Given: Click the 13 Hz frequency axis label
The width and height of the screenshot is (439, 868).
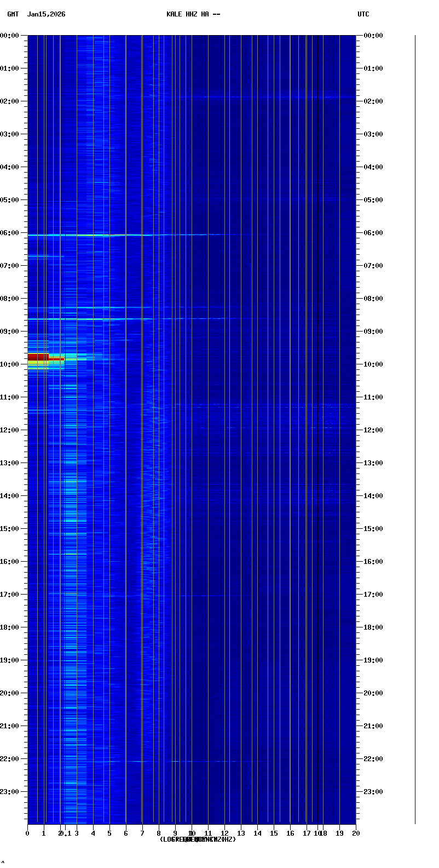Looking at the screenshot, I should 241,833.
